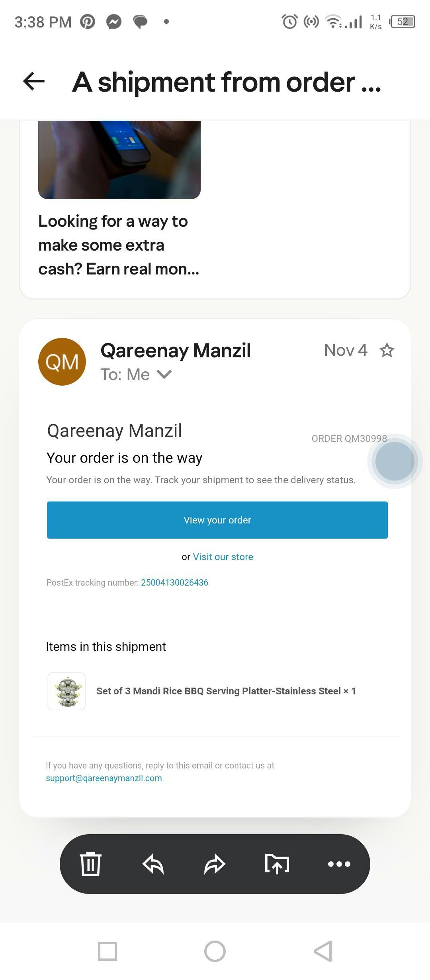The width and height of the screenshot is (430, 980).
Task: Delete this email with the trash icon
Action: [91, 864]
